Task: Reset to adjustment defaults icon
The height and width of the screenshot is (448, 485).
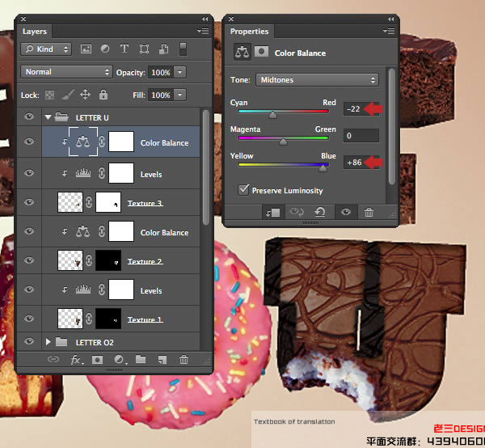Action: (320, 212)
